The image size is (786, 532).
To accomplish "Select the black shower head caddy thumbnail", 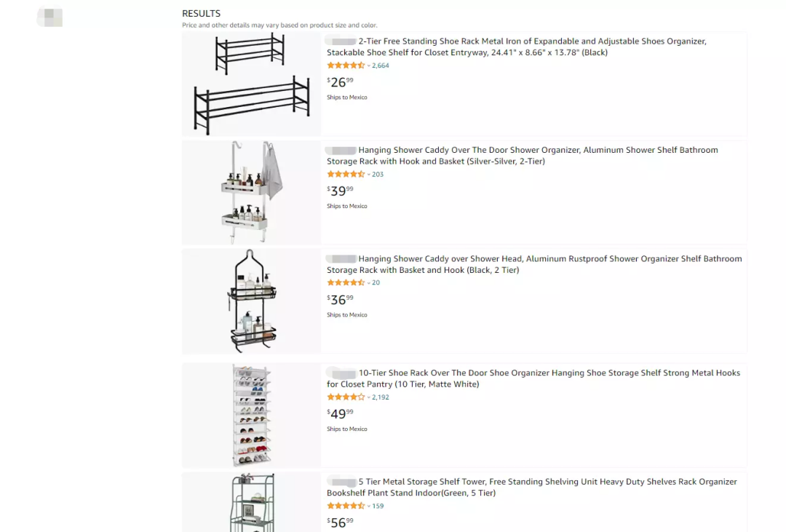I will (x=251, y=301).
